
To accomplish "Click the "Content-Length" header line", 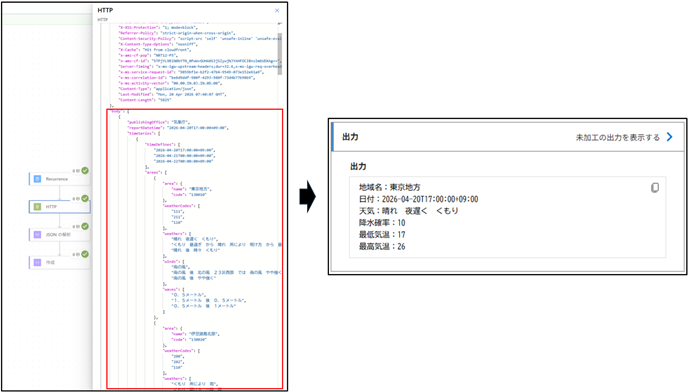I will click(x=145, y=100).
